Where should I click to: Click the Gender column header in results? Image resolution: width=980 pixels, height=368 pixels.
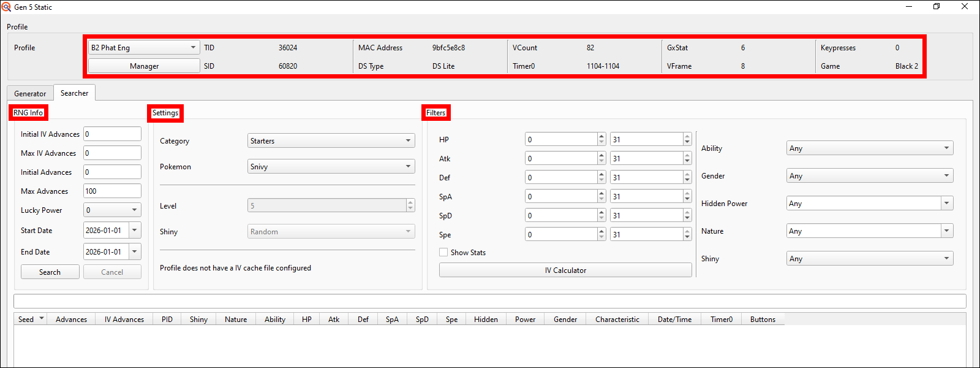point(565,319)
